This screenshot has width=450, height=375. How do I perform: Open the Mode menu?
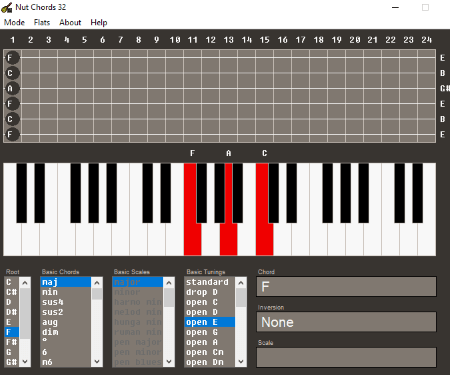(x=14, y=22)
